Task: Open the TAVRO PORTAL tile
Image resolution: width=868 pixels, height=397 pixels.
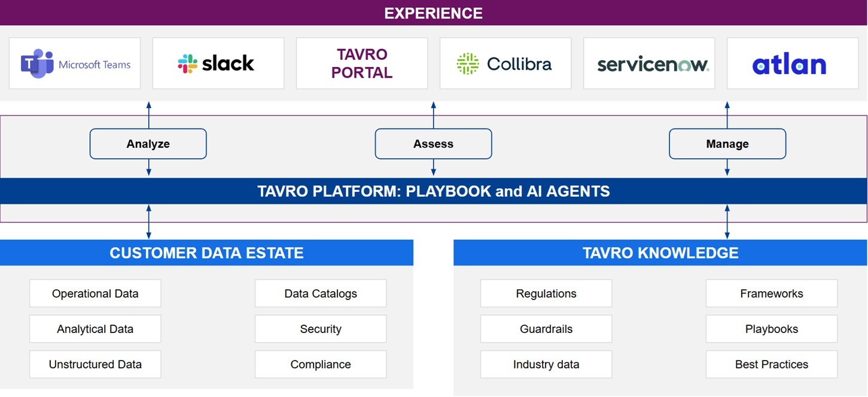Action: coord(362,63)
